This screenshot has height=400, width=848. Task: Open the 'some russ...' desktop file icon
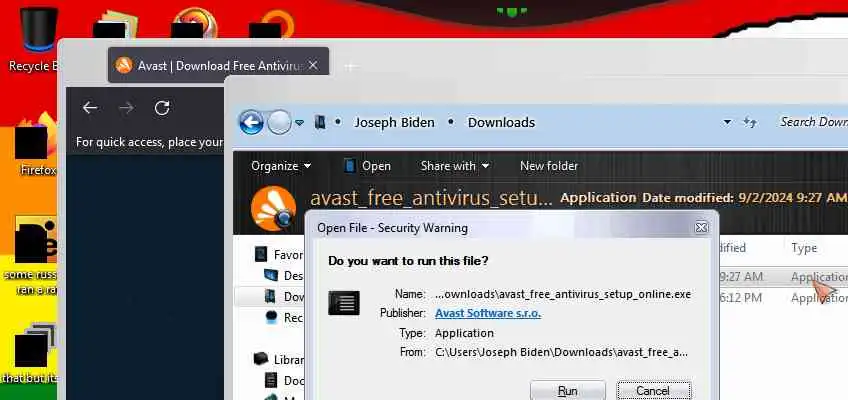pyautogui.click(x=34, y=255)
